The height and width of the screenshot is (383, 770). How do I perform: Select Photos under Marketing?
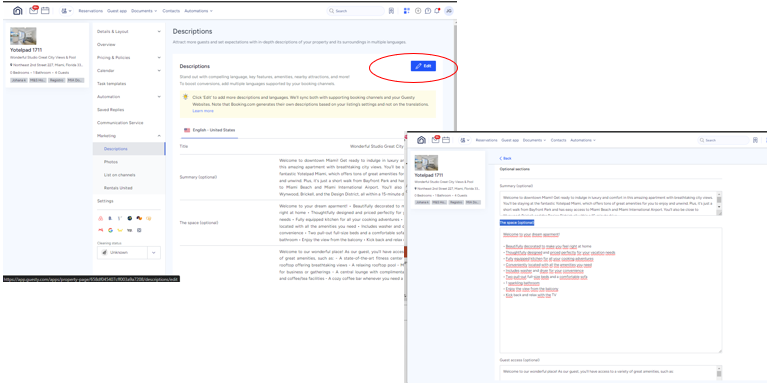coord(110,162)
